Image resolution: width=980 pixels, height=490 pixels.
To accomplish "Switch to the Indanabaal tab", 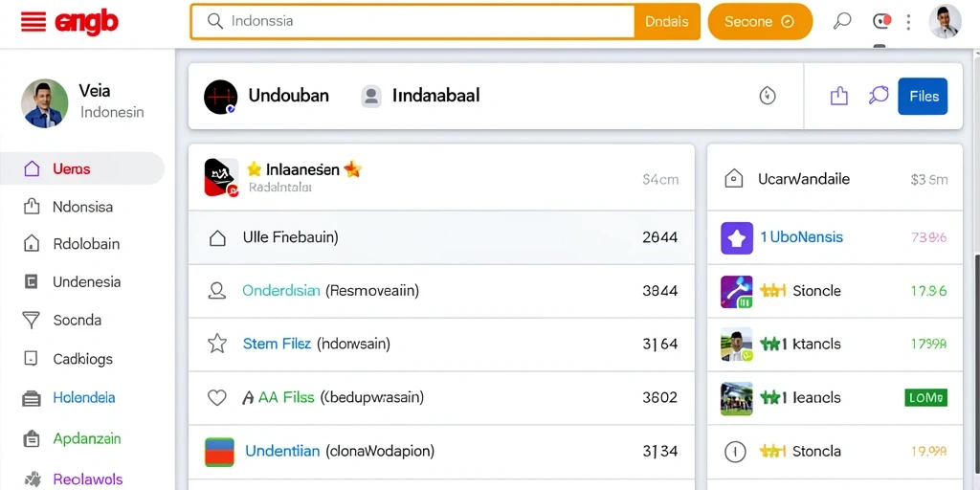I will point(436,96).
